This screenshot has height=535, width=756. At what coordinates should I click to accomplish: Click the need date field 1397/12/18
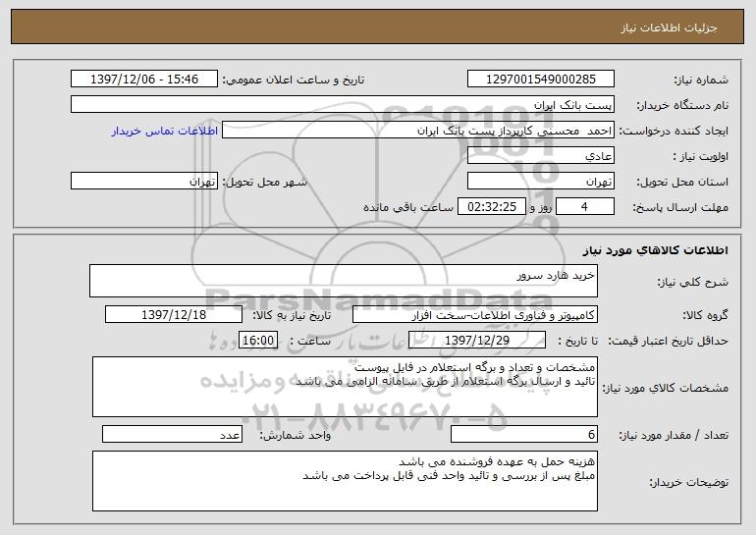click(x=174, y=314)
